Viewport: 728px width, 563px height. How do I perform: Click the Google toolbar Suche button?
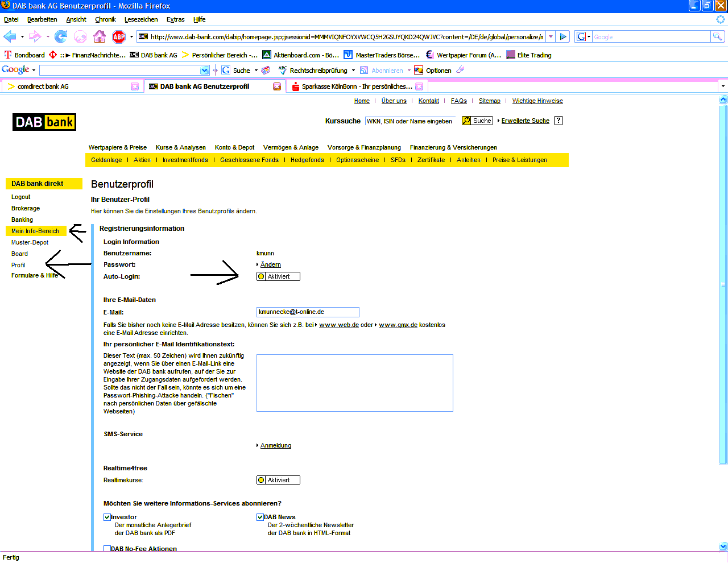[x=236, y=71]
